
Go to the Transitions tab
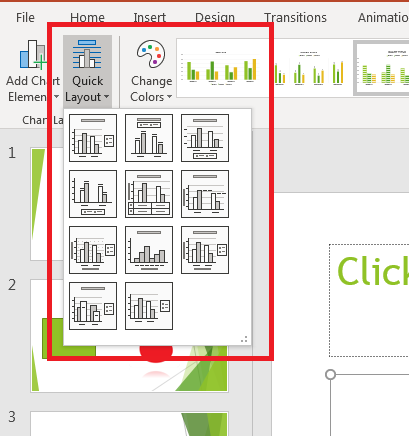[295, 17]
